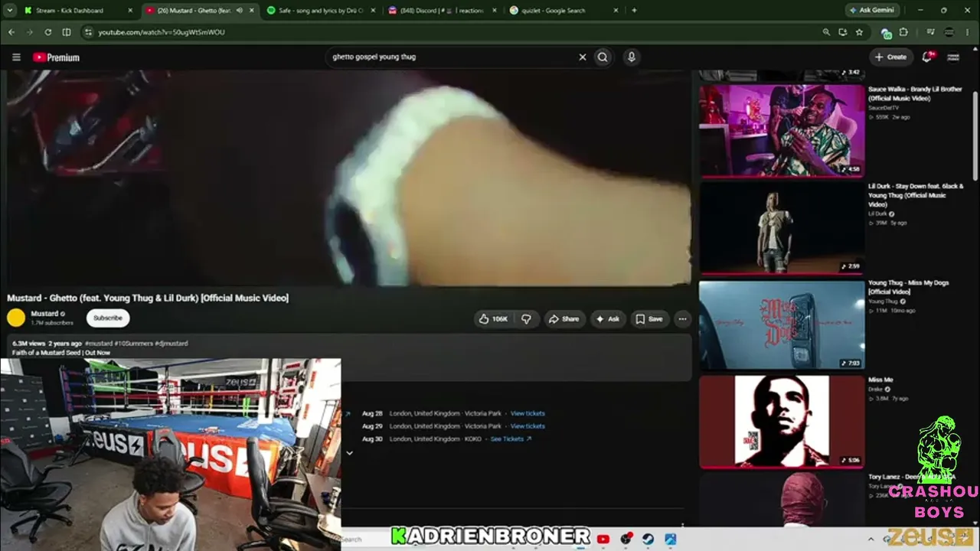Switch to Safe song and lyrics tab
Screen dimensions: 980x551
(320, 11)
